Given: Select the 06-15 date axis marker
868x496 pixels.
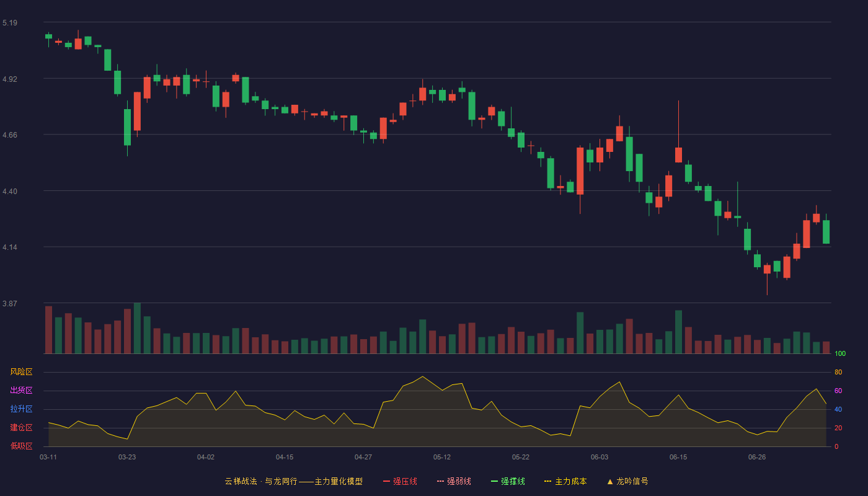Looking at the screenshot, I should [678, 457].
